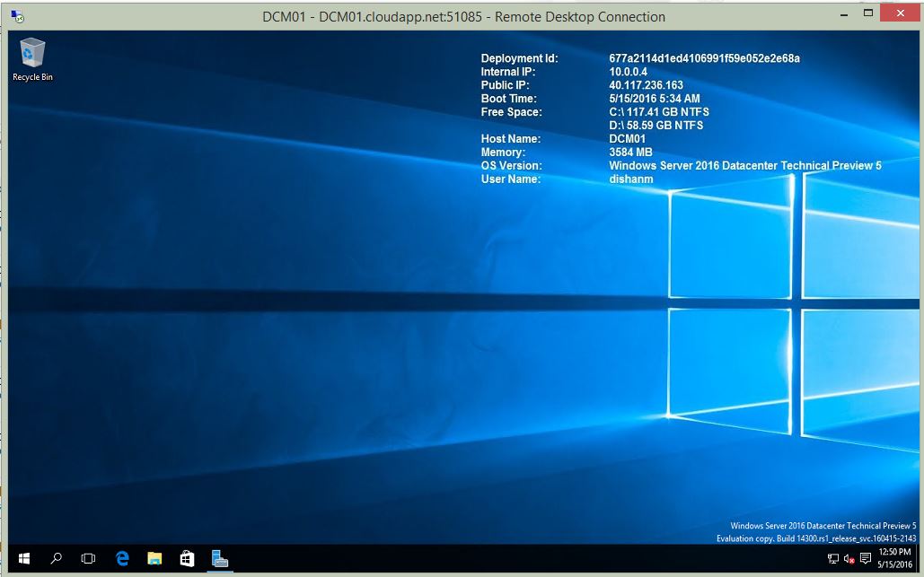
Task: Open the Recycle Bin desktop icon
Action: click(x=32, y=59)
